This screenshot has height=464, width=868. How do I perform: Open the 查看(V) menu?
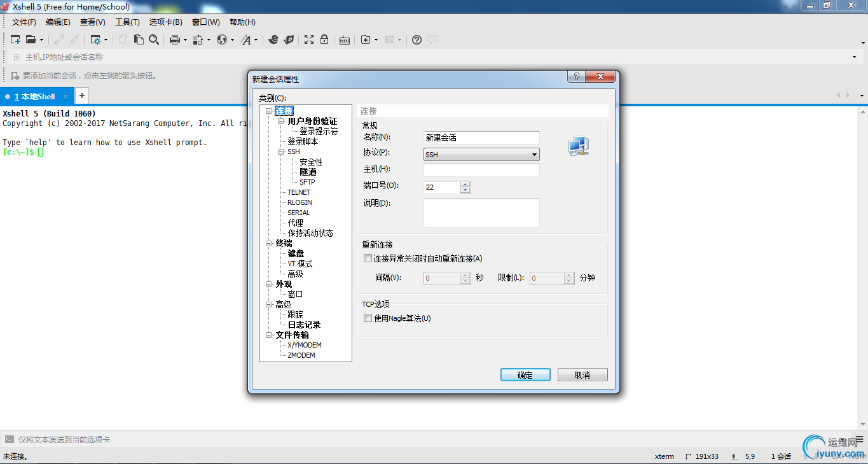point(93,22)
